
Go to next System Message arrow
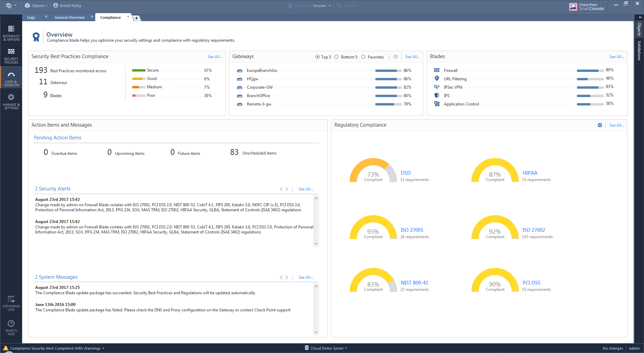(287, 277)
